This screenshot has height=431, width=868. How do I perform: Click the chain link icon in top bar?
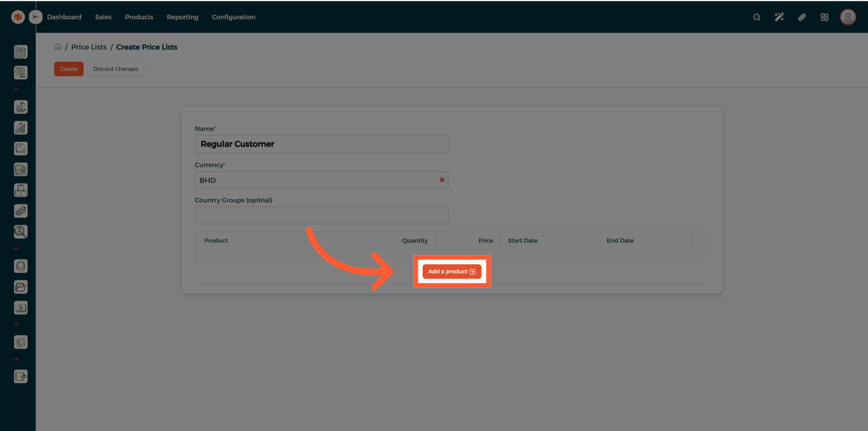point(801,17)
